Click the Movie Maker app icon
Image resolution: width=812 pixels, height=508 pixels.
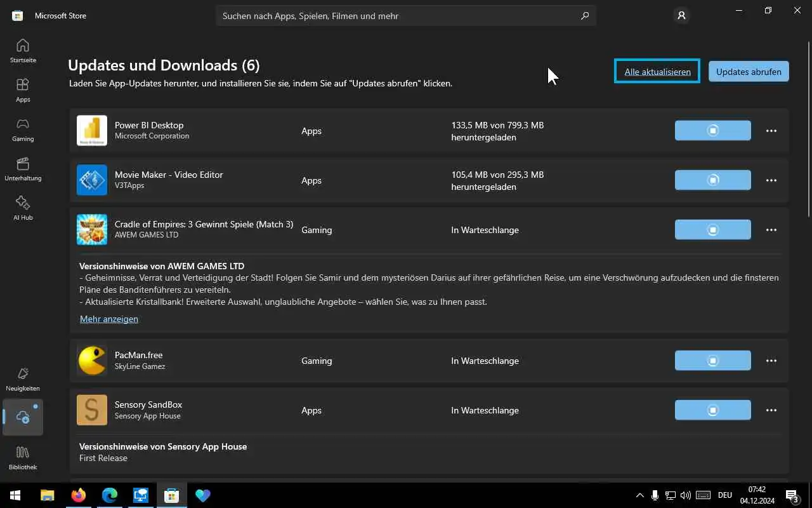(92, 180)
